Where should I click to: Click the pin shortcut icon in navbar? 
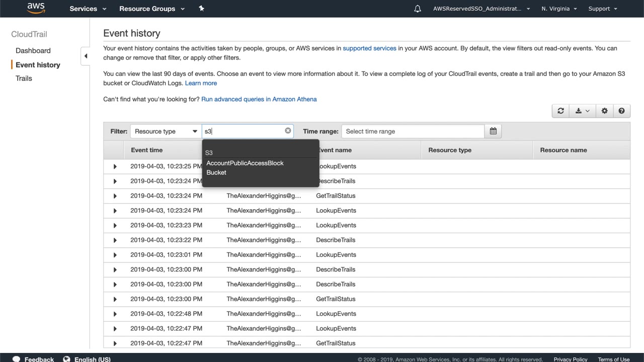click(x=201, y=9)
